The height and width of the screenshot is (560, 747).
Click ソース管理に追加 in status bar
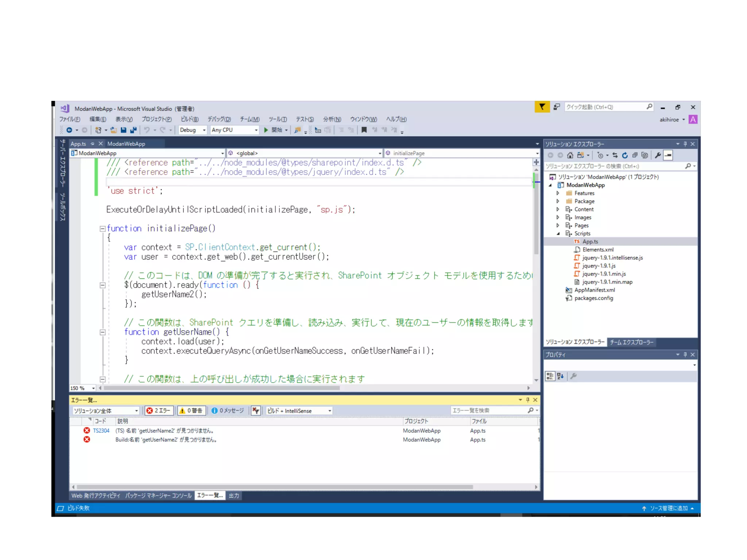pos(668,508)
